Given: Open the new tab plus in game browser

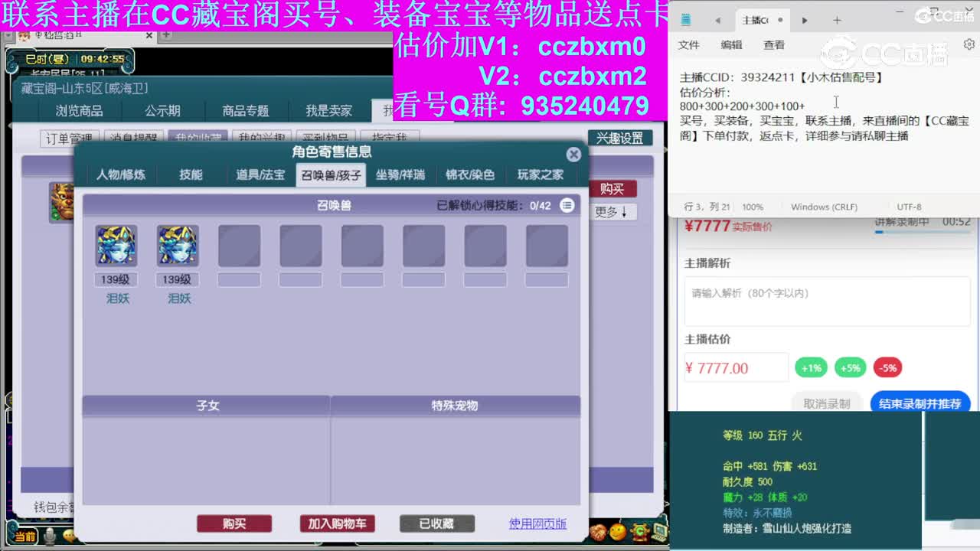Looking at the screenshot, I should pyautogui.click(x=166, y=34).
